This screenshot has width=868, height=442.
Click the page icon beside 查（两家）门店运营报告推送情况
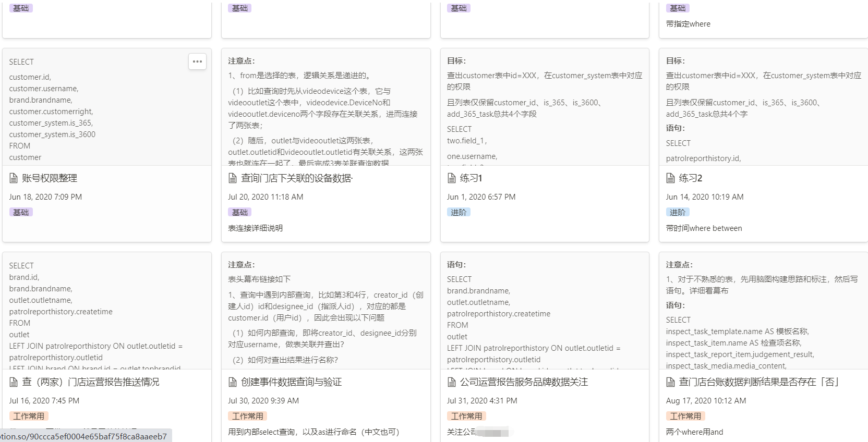(14, 382)
